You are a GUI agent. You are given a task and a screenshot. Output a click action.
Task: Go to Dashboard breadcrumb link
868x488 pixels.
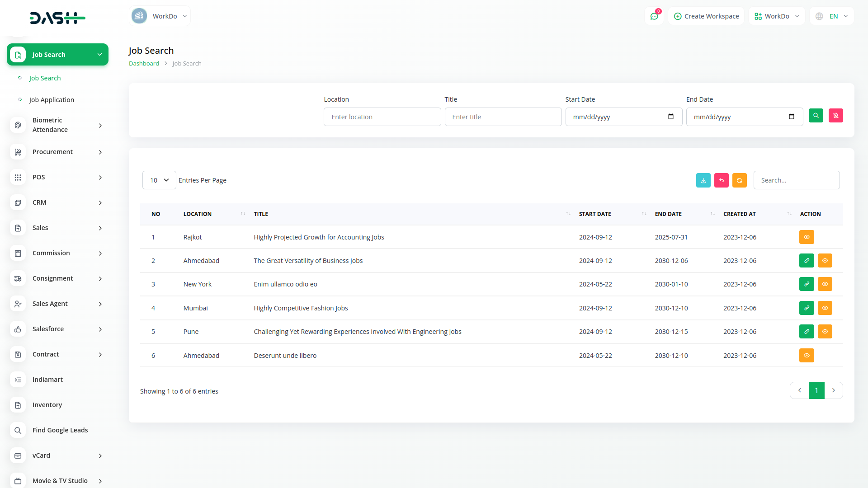144,64
